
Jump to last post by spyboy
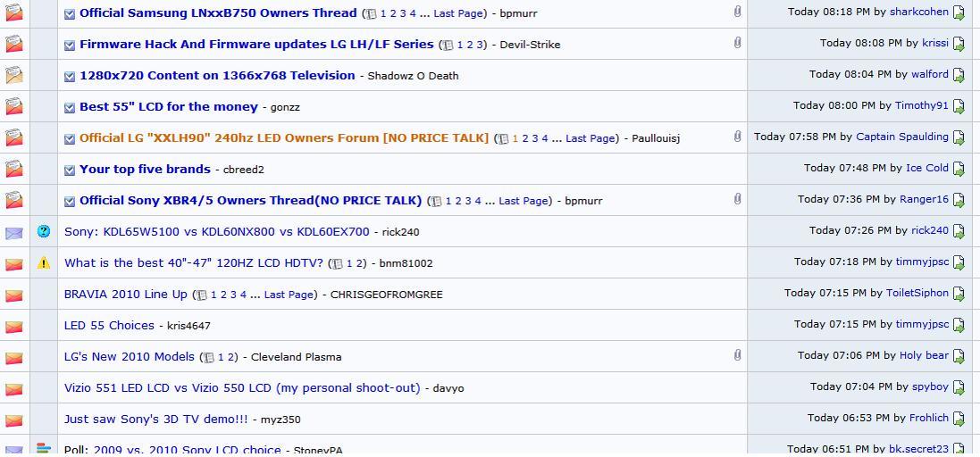tap(959, 387)
